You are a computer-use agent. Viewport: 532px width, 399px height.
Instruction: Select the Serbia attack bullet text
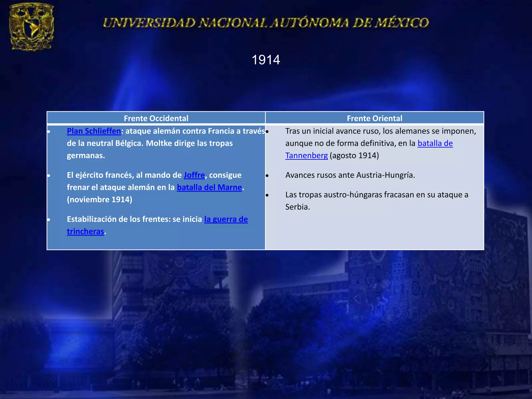click(x=376, y=195)
